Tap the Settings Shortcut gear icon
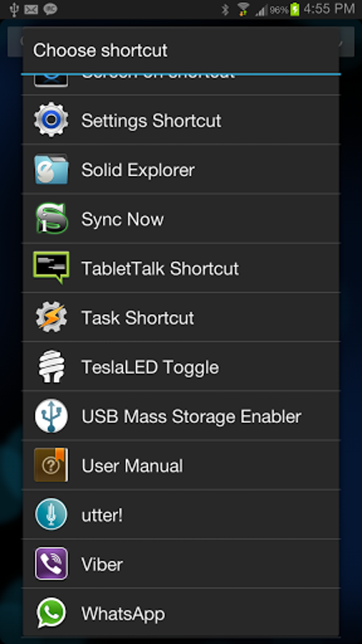The image size is (362, 644). point(51,120)
